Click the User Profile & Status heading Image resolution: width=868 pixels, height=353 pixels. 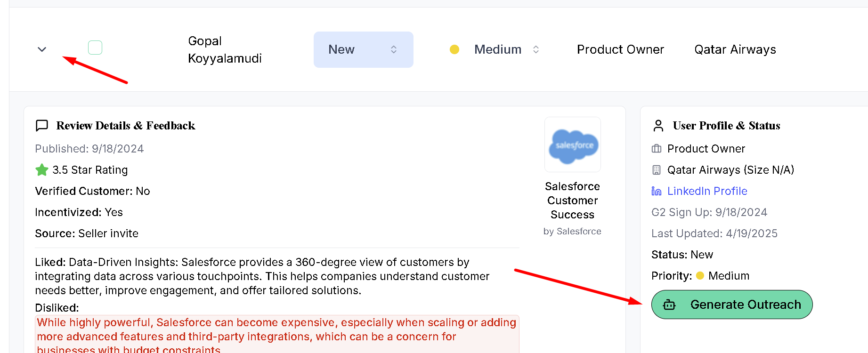point(726,126)
